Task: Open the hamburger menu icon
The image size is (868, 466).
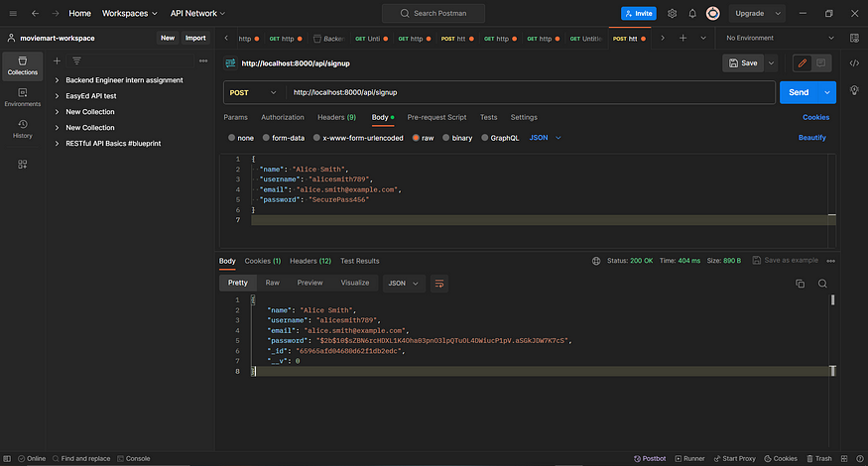Action: tap(13, 13)
